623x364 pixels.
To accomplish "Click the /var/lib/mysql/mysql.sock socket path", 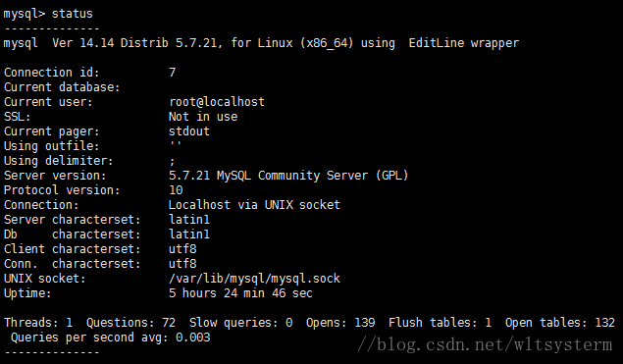I will (254, 279).
